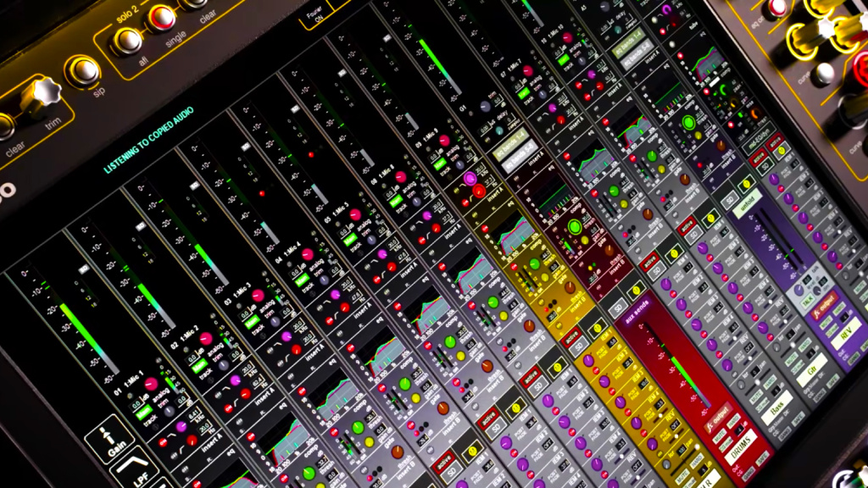Select IEM 1 purple send knob, yellow strip
This screenshot has height=488, width=868.
point(589,361)
